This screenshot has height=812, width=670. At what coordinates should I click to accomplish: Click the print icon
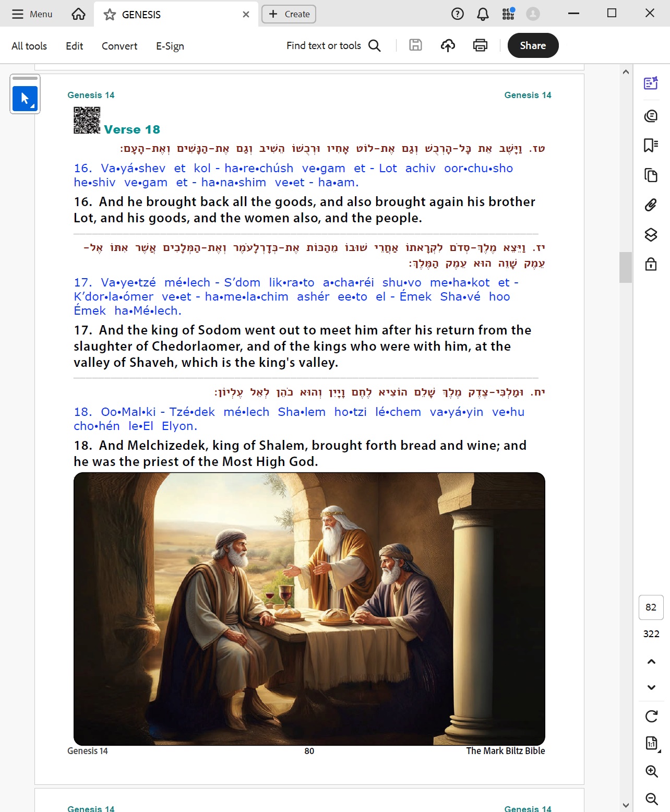pos(480,45)
